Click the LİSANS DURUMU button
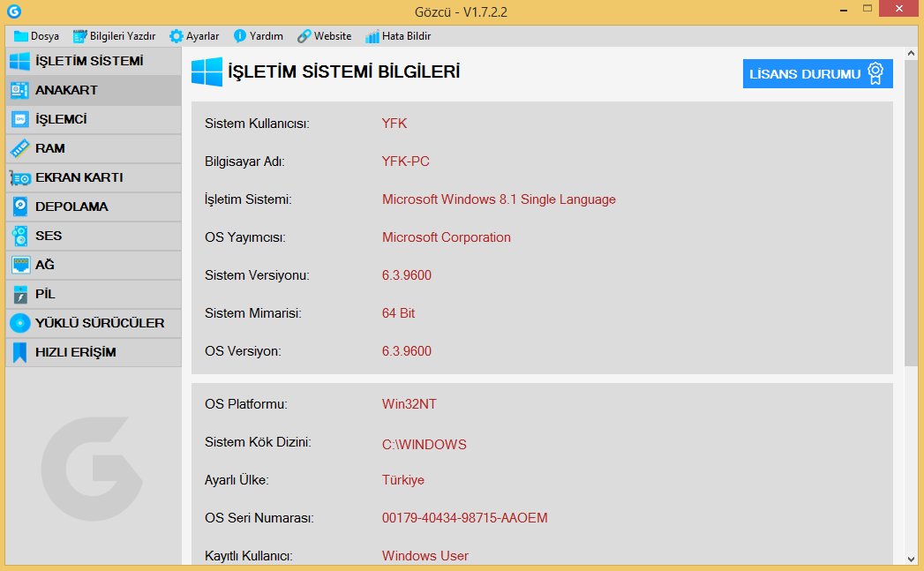The width and height of the screenshot is (924, 571). (818, 73)
